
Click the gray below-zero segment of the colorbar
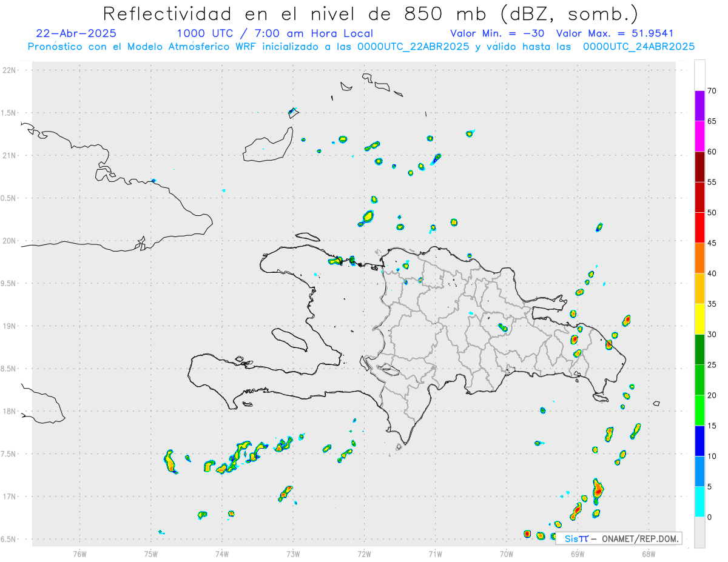699,532
